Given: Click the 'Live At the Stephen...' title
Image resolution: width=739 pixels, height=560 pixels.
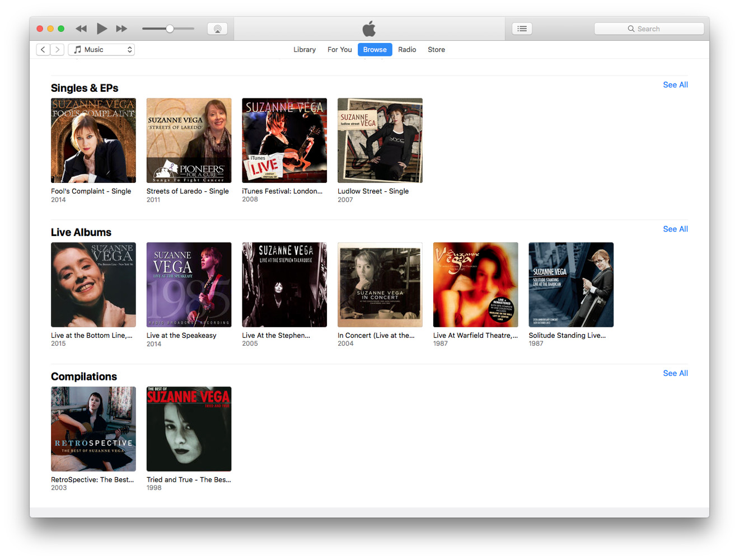Looking at the screenshot, I should tap(276, 336).
